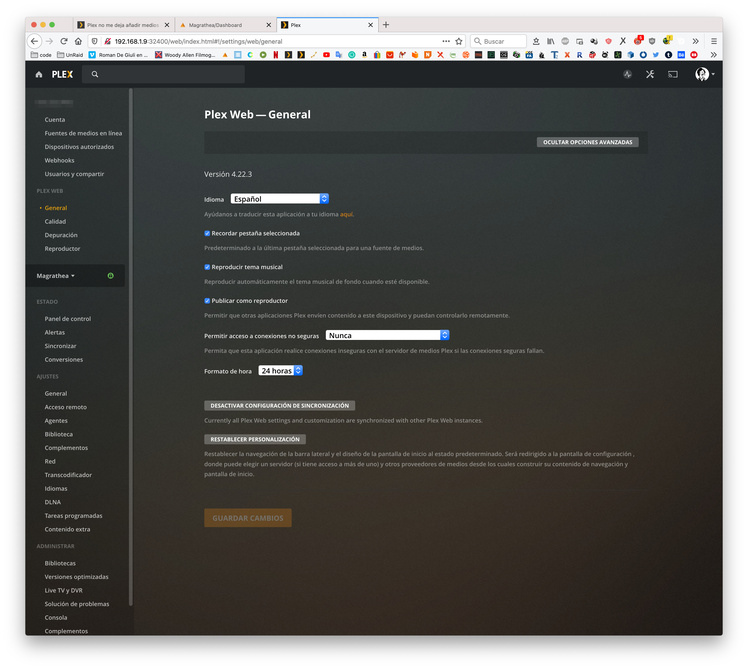
Task: Follow the 'aquí' translation link
Action: 346,214
